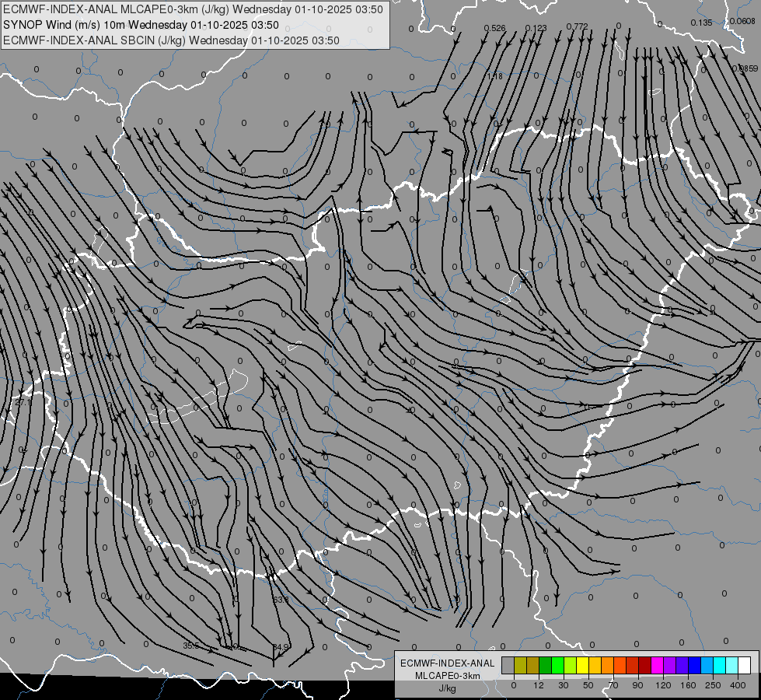This screenshot has width=761, height=700.
Task: Pick the magenta legend swatch
Action: [x=658, y=665]
